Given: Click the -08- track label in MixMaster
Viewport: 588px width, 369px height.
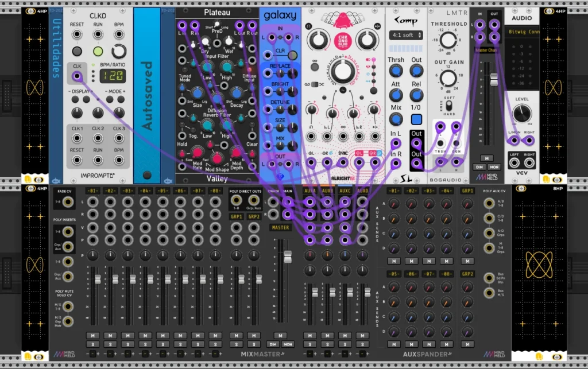Looking at the screenshot, I should click(x=215, y=191).
